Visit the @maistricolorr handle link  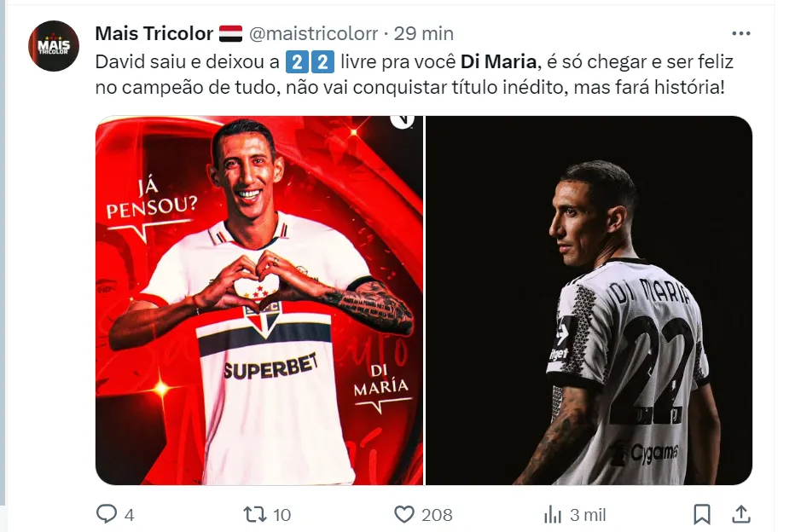(x=313, y=34)
